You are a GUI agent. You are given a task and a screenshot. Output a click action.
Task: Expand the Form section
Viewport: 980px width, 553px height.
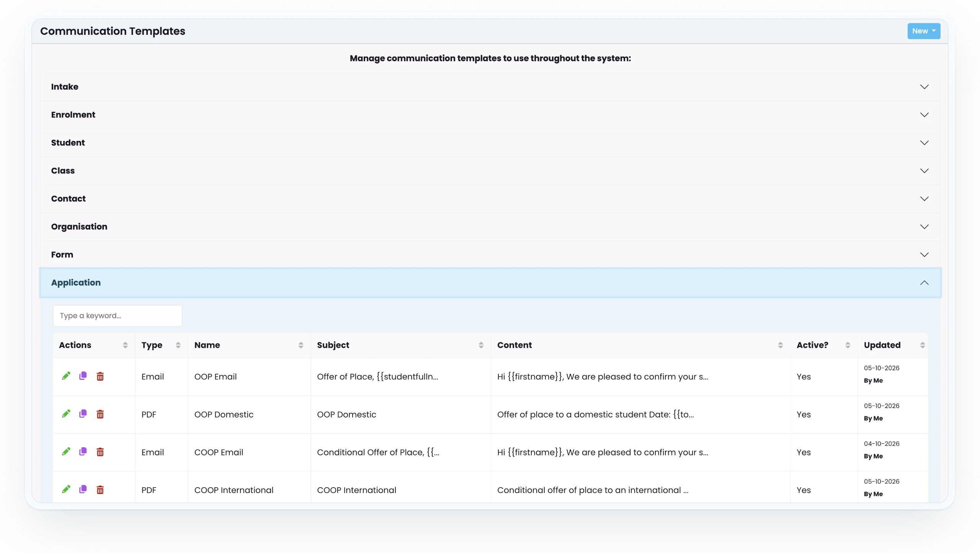pyautogui.click(x=490, y=255)
